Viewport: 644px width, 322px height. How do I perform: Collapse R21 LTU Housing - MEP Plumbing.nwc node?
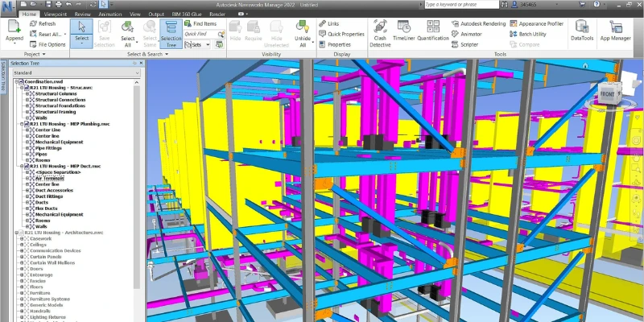pyautogui.click(x=23, y=124)
